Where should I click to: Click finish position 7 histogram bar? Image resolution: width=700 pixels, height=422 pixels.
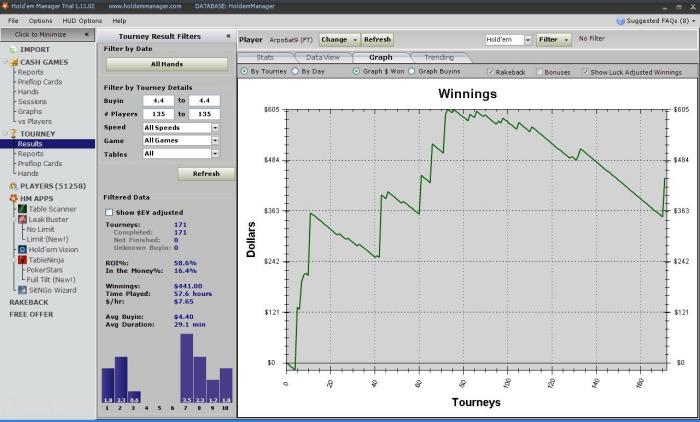[x=187, y=368]
